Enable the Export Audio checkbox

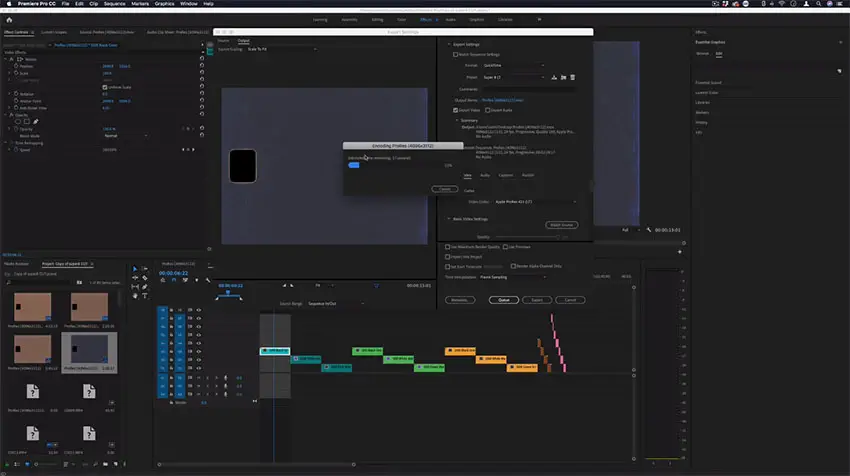point(487,110)
